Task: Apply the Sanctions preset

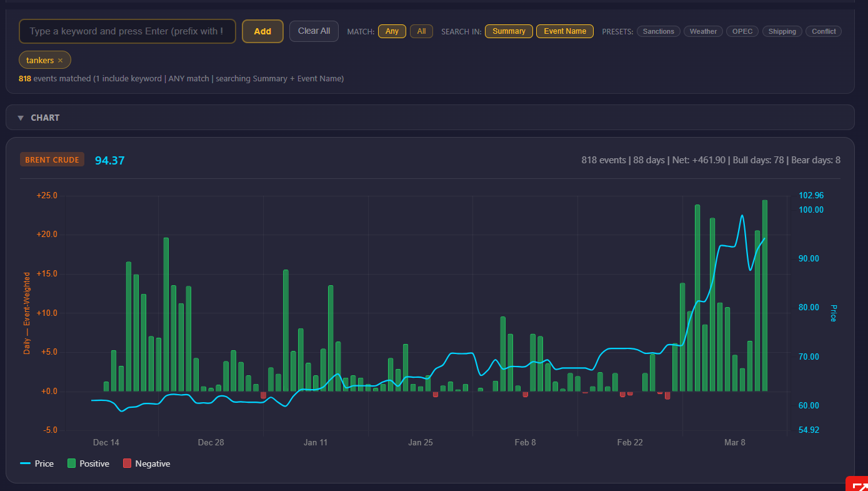Action: click(659, 31)
